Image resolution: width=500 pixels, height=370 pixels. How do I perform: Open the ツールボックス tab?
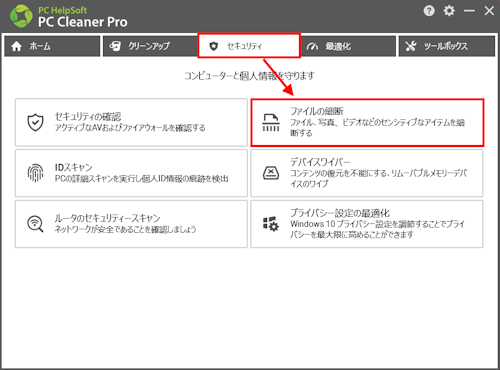(447, 46)
